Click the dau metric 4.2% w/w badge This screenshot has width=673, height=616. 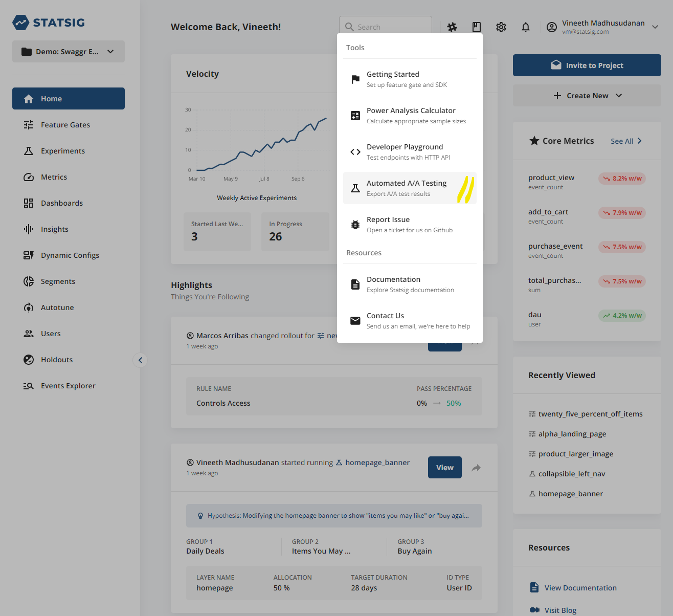click(622, 316)
